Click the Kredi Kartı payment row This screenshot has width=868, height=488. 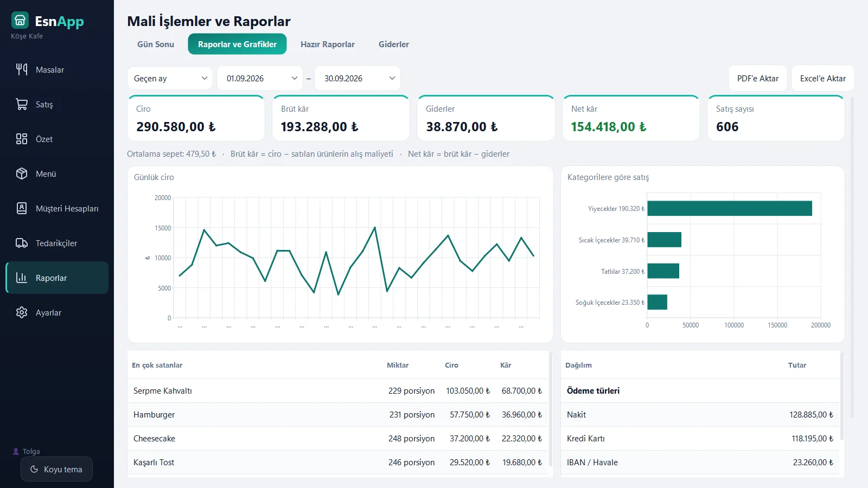[x=700, y=438]
